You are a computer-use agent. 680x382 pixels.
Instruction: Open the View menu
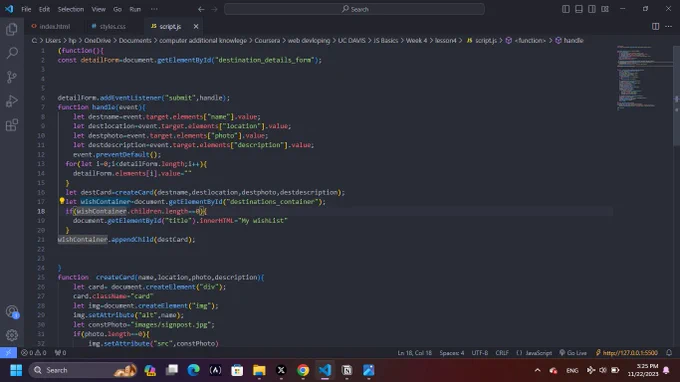[98, 9]
